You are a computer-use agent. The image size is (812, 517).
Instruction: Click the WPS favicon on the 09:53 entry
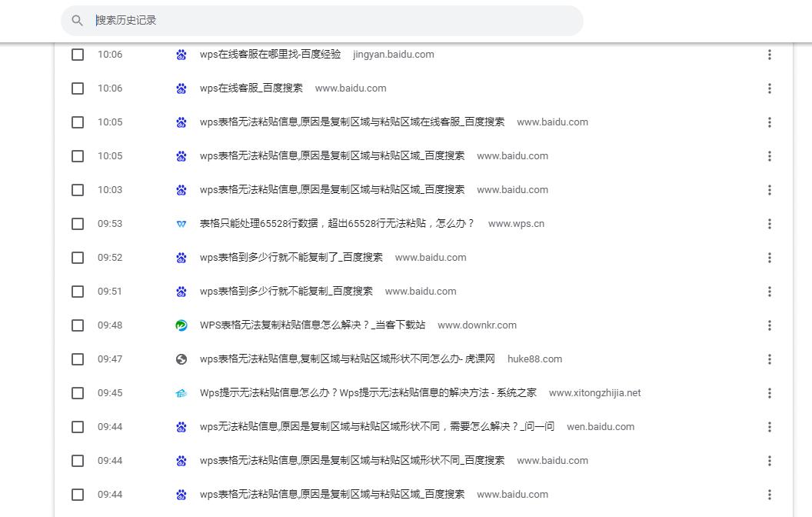pyautogui.click(x=181, y=223)
